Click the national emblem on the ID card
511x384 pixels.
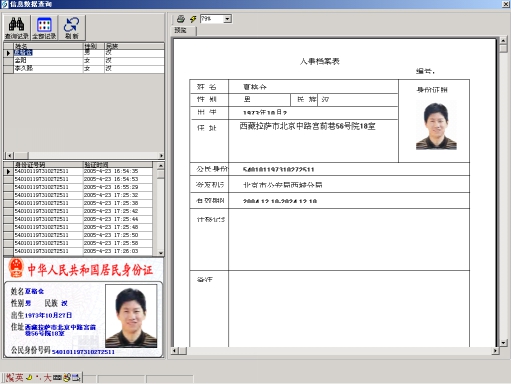click(16, 268)
